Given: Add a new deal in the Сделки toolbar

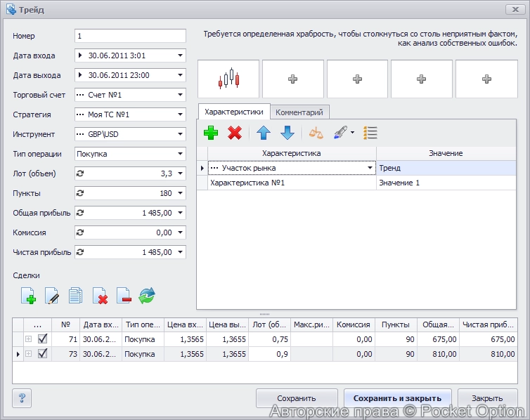Looking at the screenshot, I should (x=28, y=296).
